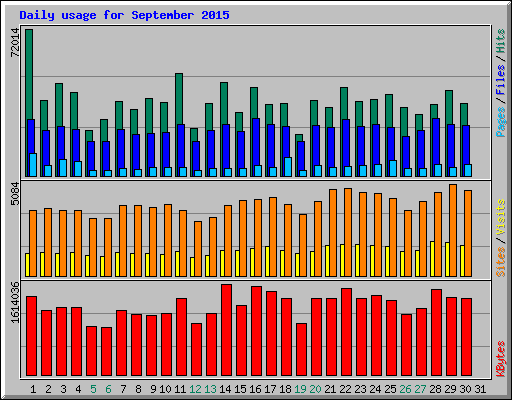
Task: Select the red KBytes bar for day 6
Action: (106, 352)
